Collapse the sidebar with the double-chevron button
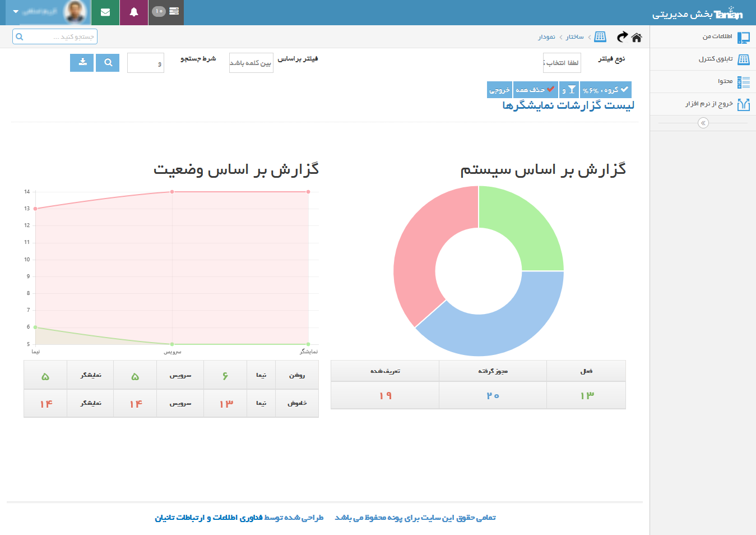The image size is (756, 535). click(x=703, y=123)
